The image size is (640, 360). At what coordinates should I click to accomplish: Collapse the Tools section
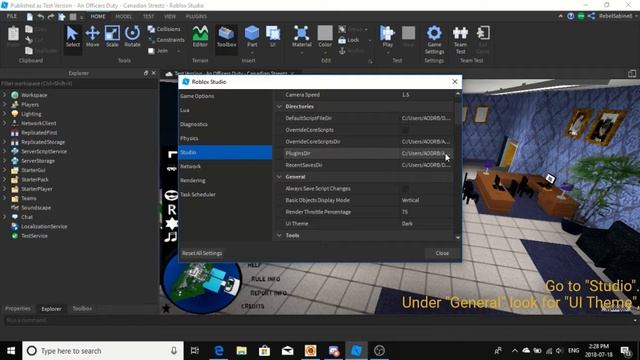[279, 236]
